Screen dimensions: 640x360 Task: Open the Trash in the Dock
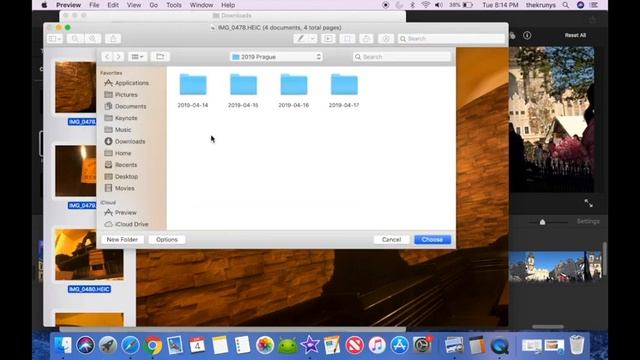[x=577, y=345]
